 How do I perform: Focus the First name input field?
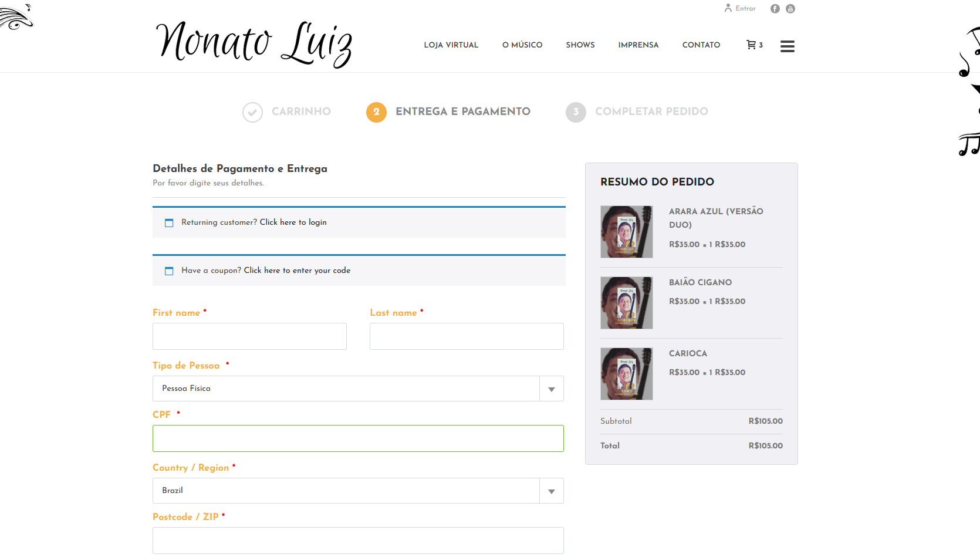[x=249, y=336]
